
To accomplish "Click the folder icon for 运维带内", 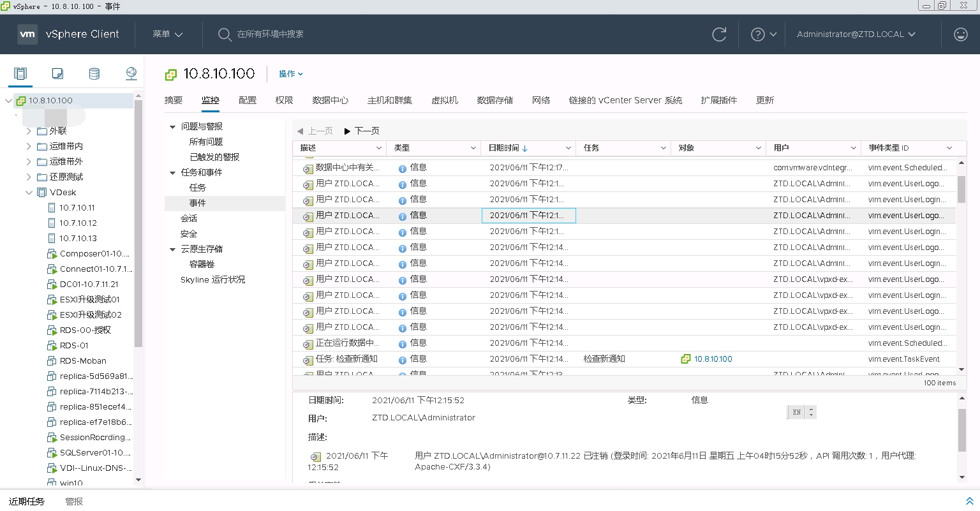I will coord(42,147).
